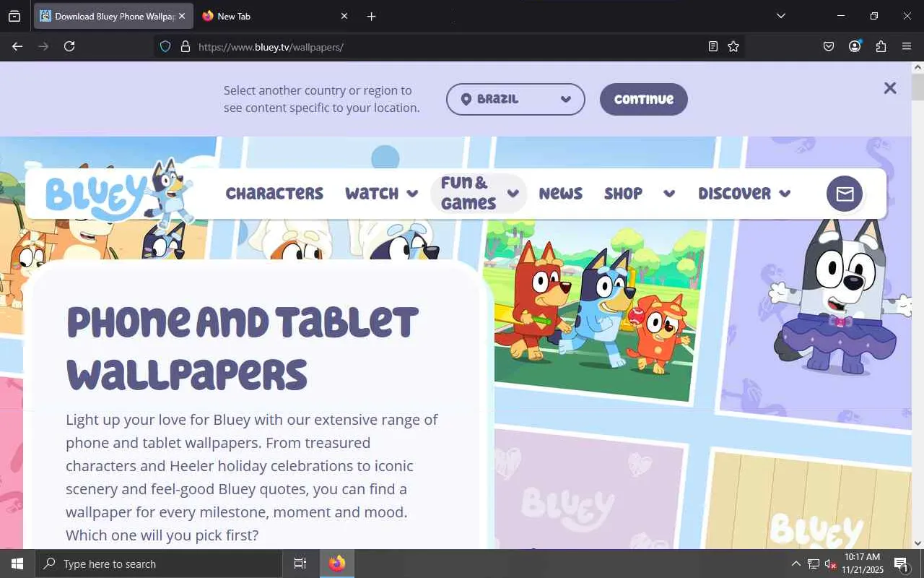Close the Download Bluey Phone Wallpaper tab
This screenshot has height=578, width=924.
coord(182,16)
